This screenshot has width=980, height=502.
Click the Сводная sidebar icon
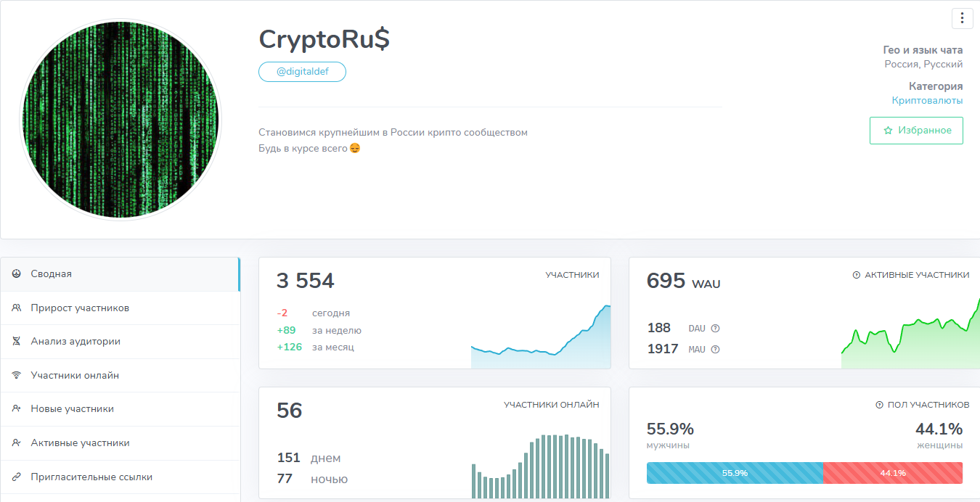[x=16, y=273]
